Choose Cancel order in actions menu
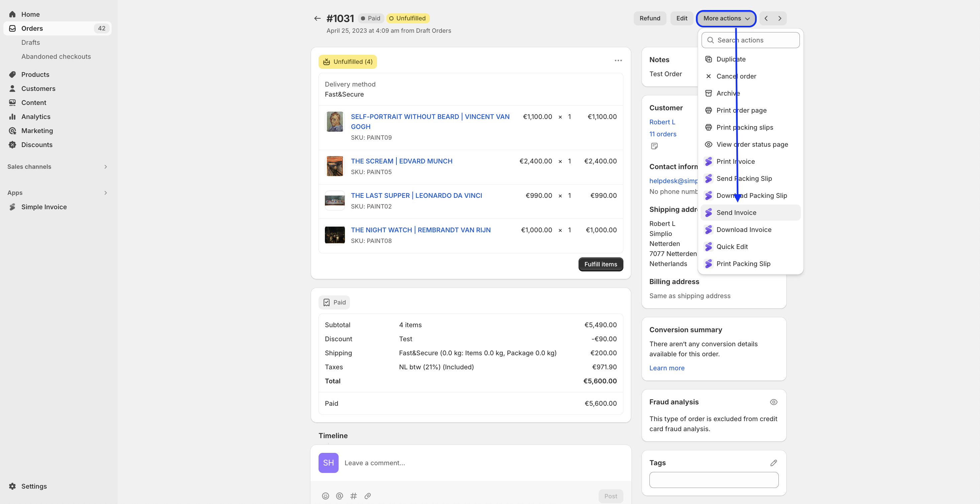 coord(736,76)
